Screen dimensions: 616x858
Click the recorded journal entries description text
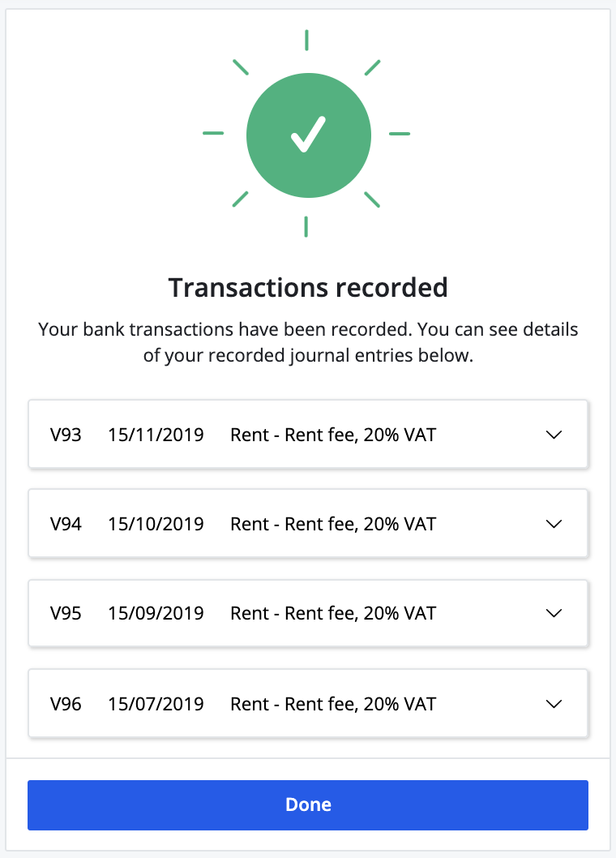[308, 341]
